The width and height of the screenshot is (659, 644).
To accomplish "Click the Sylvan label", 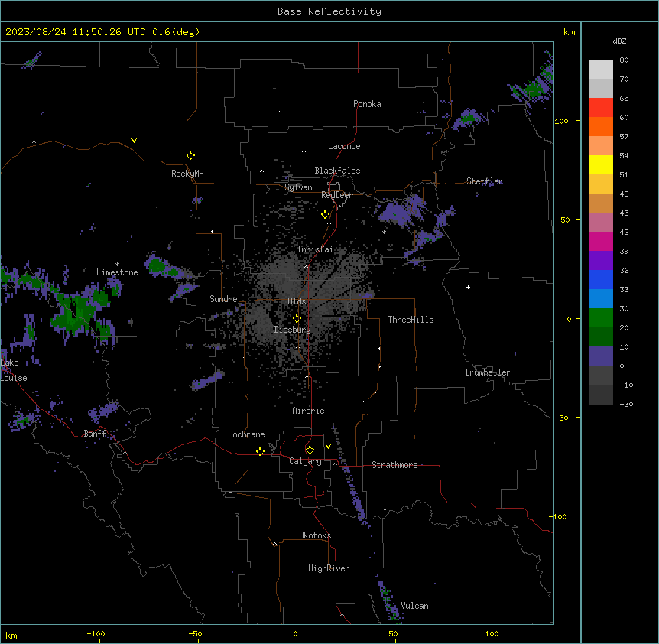I will [x=298, y=187].
